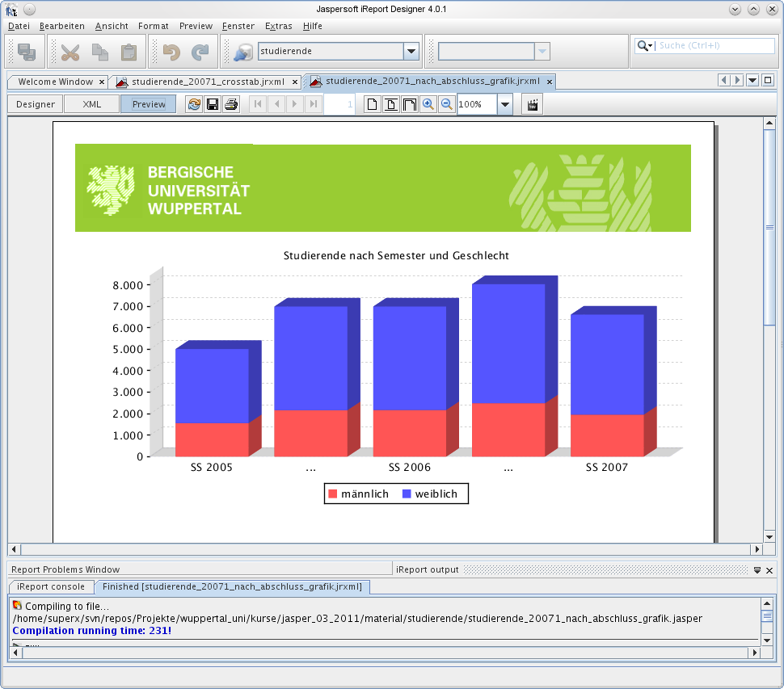Image resolution: width=784 pixels, height=689 pixels.
Task: Select the Finished studierende_20071_nach_abschluss_grafik tab
Action: (x=232, y=586)
